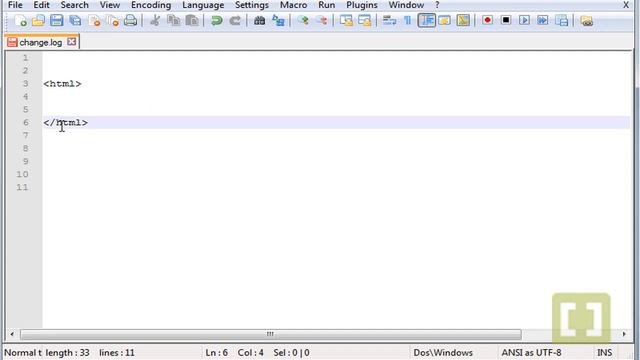Image resolution: width=640 pixels, height=360 pixels.
Task: Click 'Dos\Windows' line ending status entry
Action: [443, 353]
